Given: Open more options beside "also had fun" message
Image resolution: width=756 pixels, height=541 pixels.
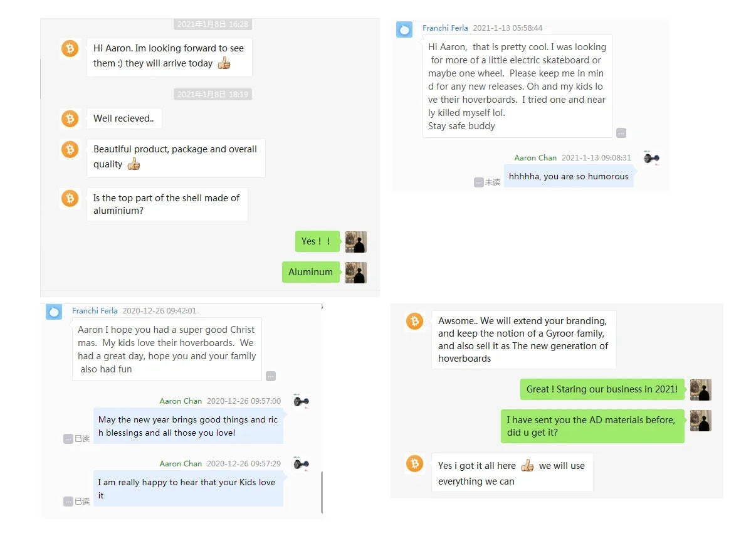Looking at the screenshot, I should point(270,376).
